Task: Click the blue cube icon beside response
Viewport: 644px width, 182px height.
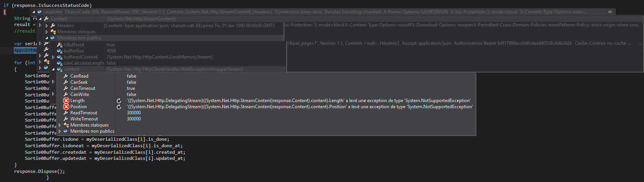Action: [x=39, y=12]
